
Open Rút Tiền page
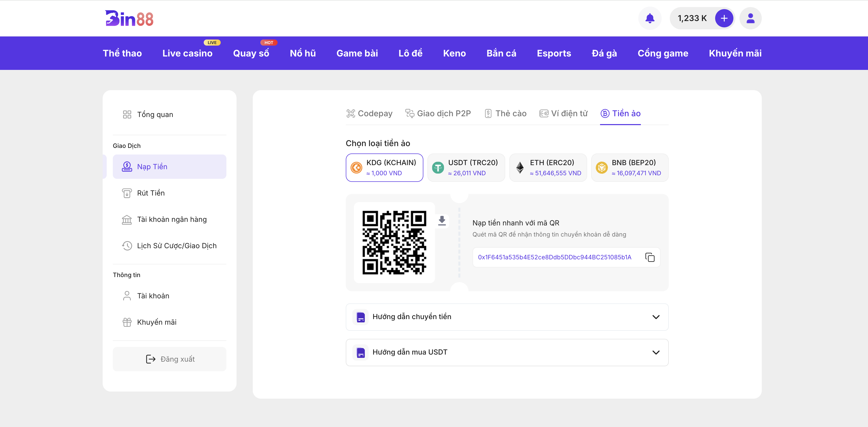point(170,193)
